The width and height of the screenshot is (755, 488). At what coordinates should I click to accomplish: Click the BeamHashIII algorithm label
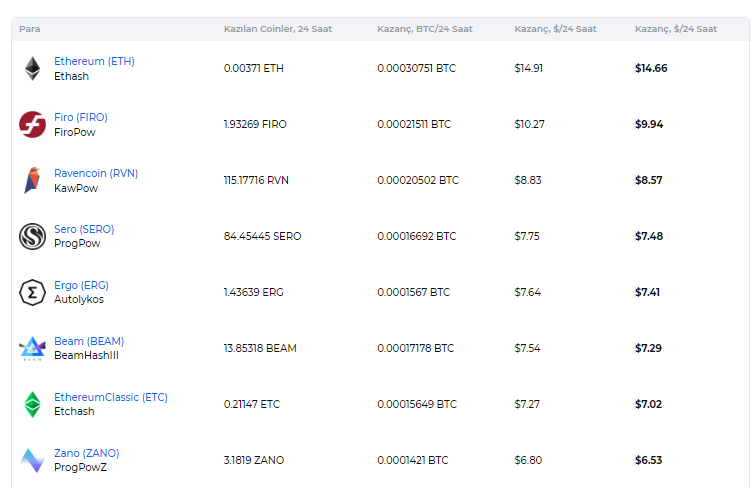click(x=86, y=355)
